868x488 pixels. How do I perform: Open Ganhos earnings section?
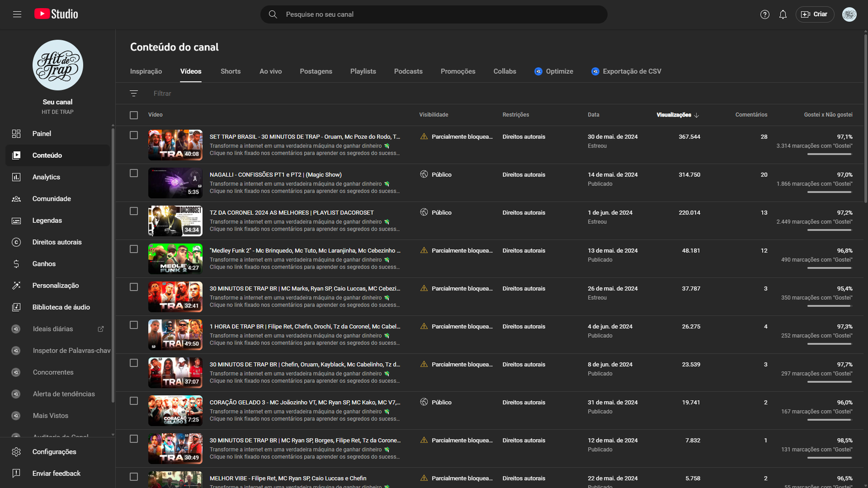[x=43, y=264]
